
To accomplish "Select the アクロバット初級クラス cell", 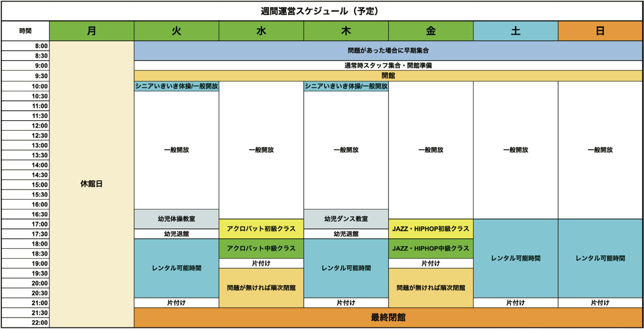I will (x=261, y=229).
